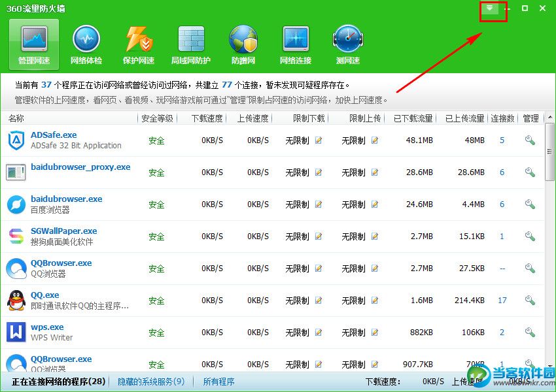Open baidubrowser.exe program name link
Viewport: 556px width, 392px height.
tap(66, 199)
